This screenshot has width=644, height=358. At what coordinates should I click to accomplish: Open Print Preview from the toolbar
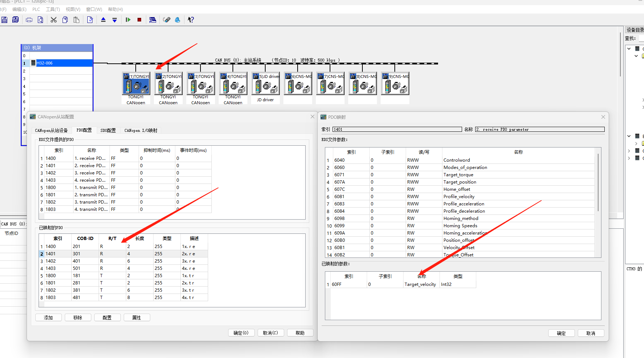[x=40, y=20]
